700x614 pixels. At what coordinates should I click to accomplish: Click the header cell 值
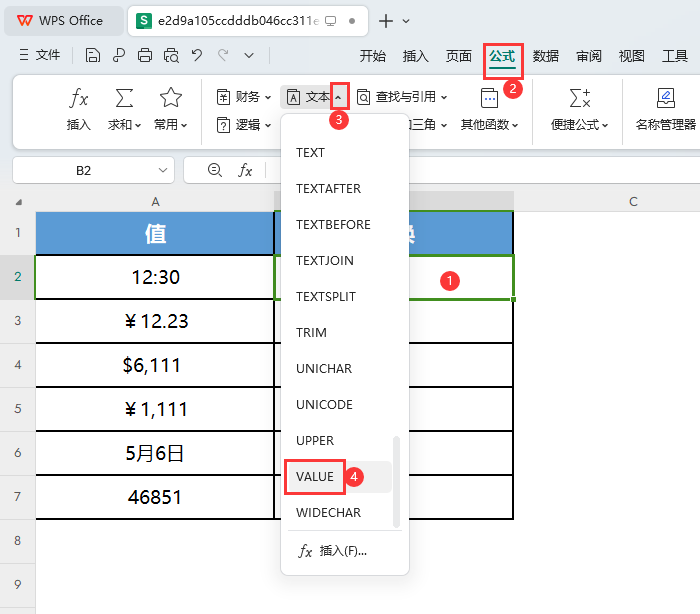(x=155, y=234)
